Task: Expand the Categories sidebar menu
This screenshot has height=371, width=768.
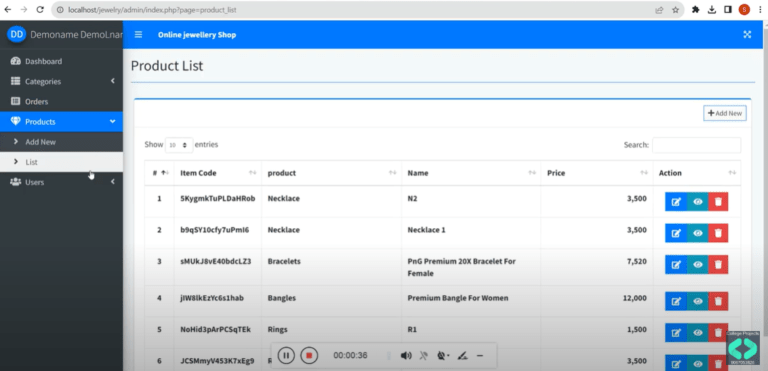Action: [61, 81]
